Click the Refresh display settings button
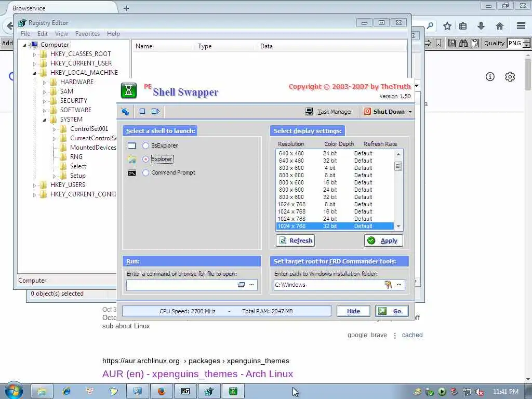The height and width of the screenshot is (399, 532). pos(295,241)
